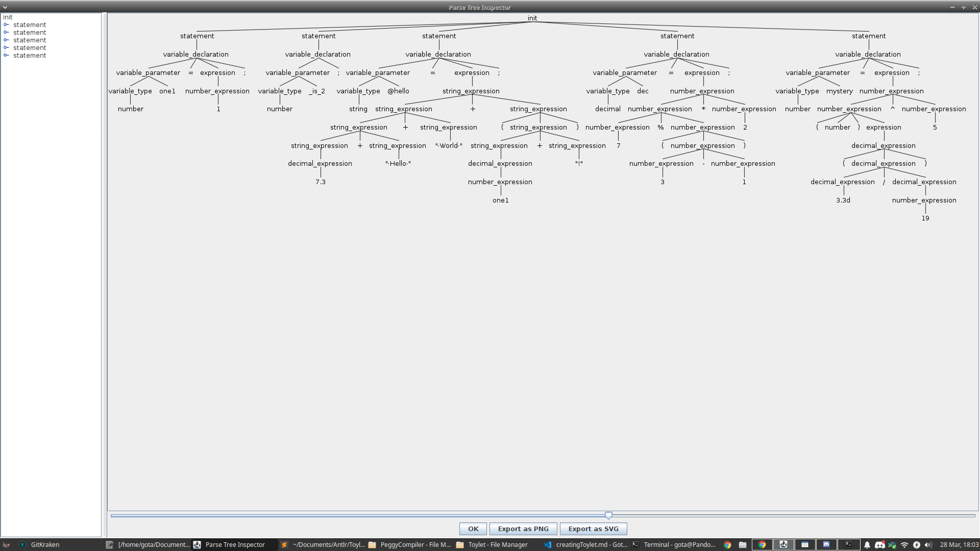Click the 7.3 decimal leaf node
Viewport: 980px width, 551px height.
click(321, 182)
